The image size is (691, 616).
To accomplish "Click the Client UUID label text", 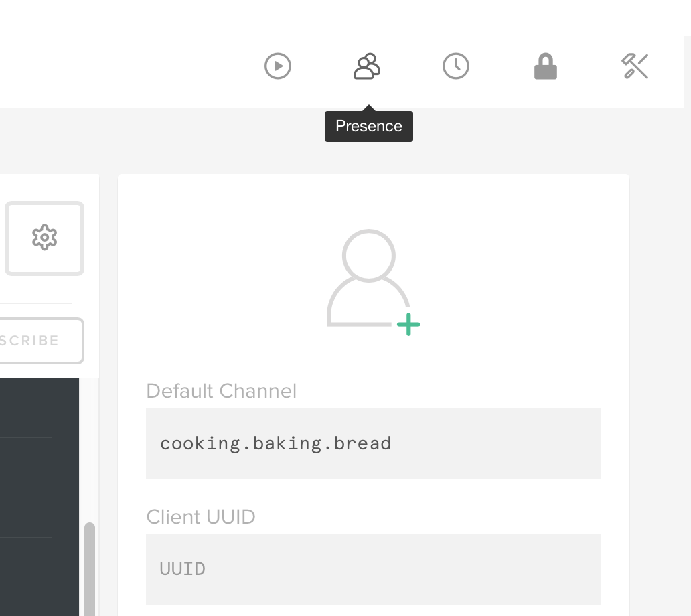I will coord(201,517).
